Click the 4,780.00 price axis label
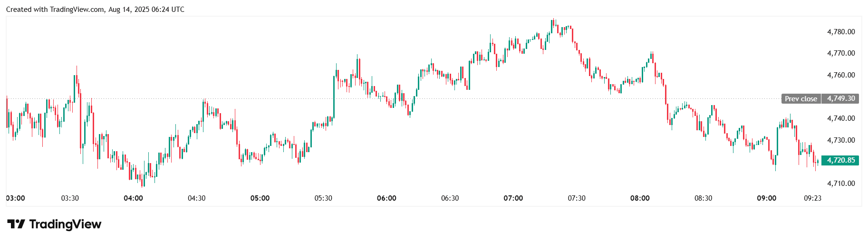 pos(841,32)
